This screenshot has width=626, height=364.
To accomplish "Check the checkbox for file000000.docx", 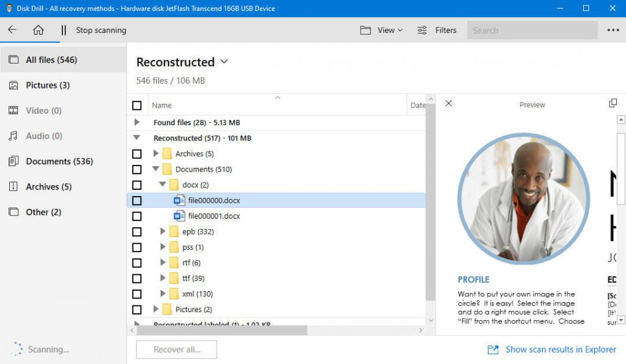I will 137,200.
